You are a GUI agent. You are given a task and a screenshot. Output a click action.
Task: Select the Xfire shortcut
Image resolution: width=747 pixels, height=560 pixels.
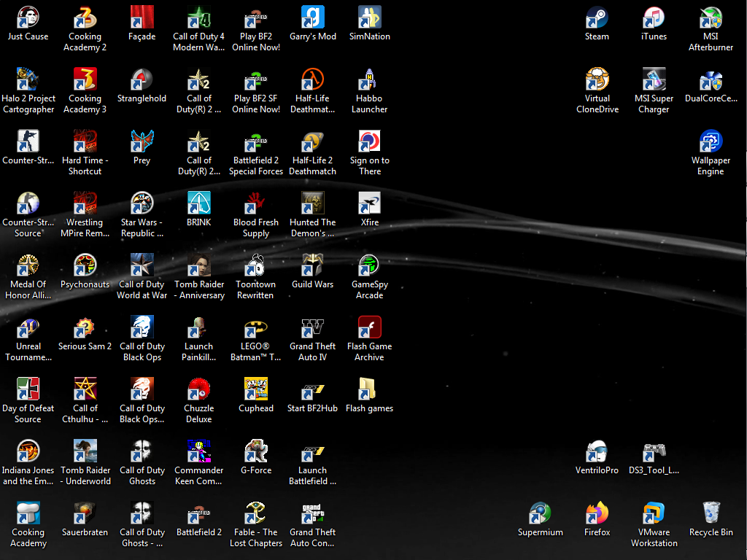pyautogui.click(x=369, y=204)
